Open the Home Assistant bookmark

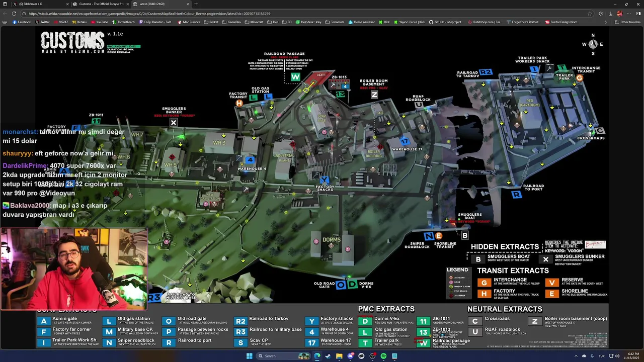tap(362, 22)
